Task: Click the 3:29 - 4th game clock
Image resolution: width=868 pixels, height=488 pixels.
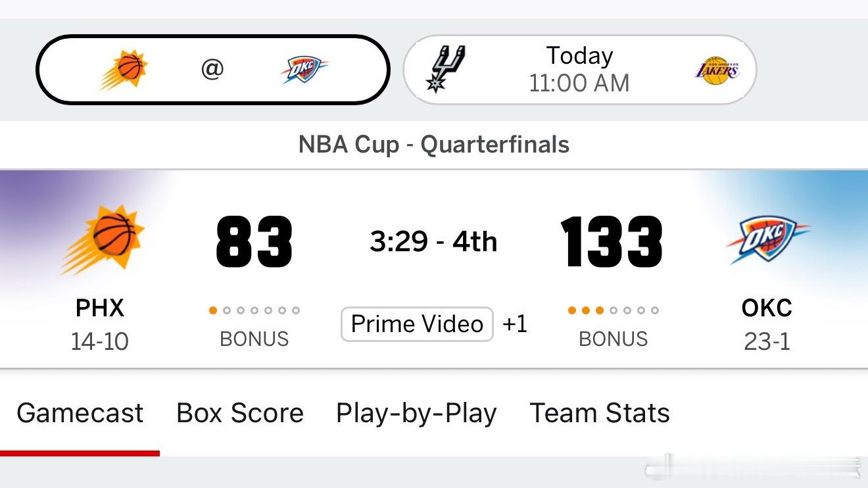Action: coord(433,241)
